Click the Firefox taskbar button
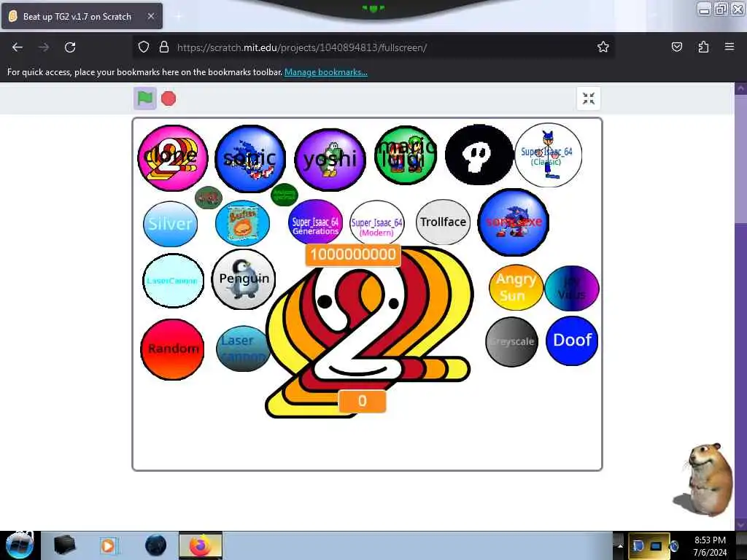Screen dimensions: 747x560 click(201, 545)
